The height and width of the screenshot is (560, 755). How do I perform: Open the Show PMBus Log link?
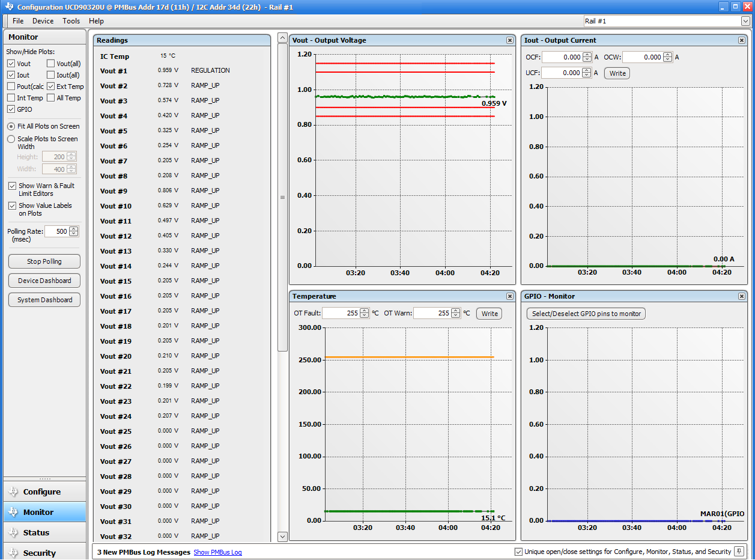(x=217, y=552)
